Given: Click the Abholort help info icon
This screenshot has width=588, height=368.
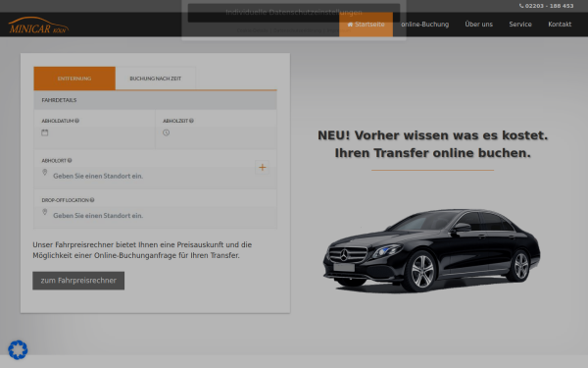Looking at the screenshot, I should (70, 160).
